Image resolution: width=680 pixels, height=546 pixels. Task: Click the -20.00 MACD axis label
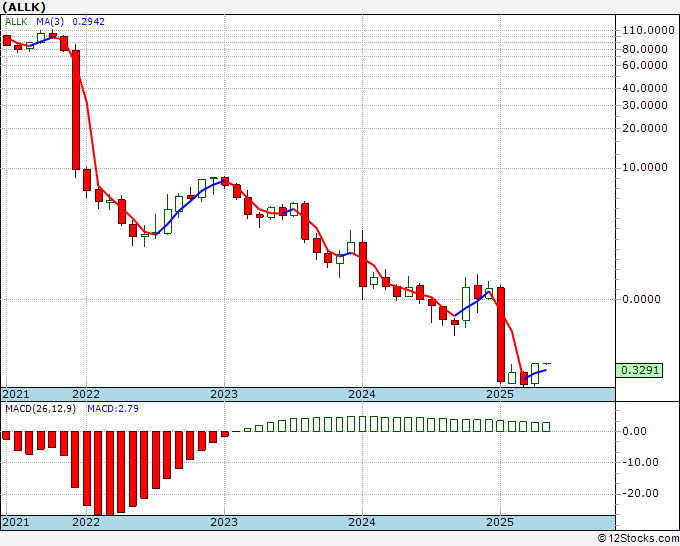point(640,494)
